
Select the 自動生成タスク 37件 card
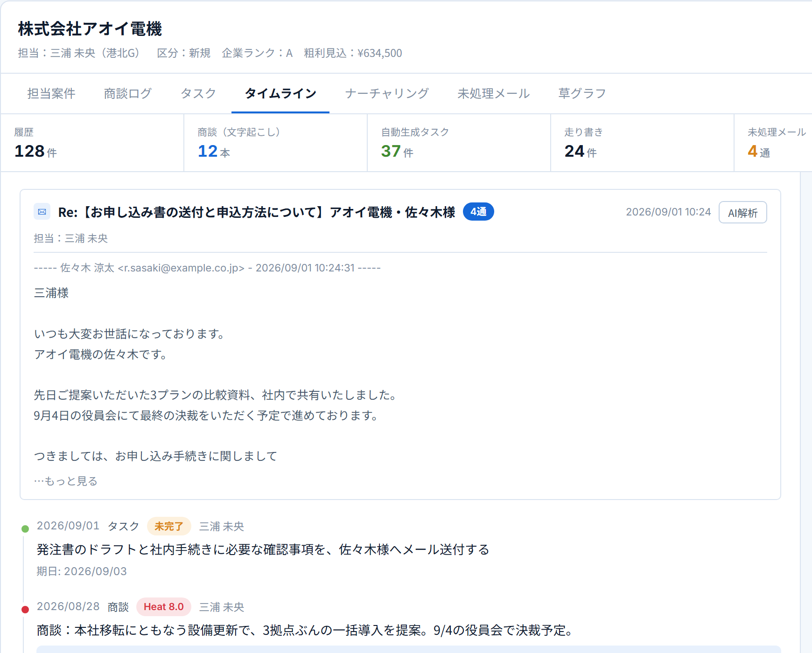pos(459,143)
